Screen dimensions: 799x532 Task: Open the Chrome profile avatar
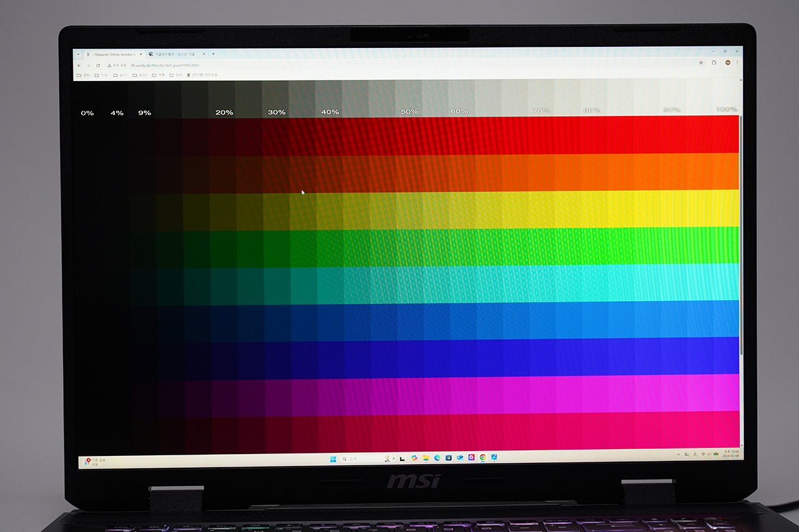(x=727, y=63)
